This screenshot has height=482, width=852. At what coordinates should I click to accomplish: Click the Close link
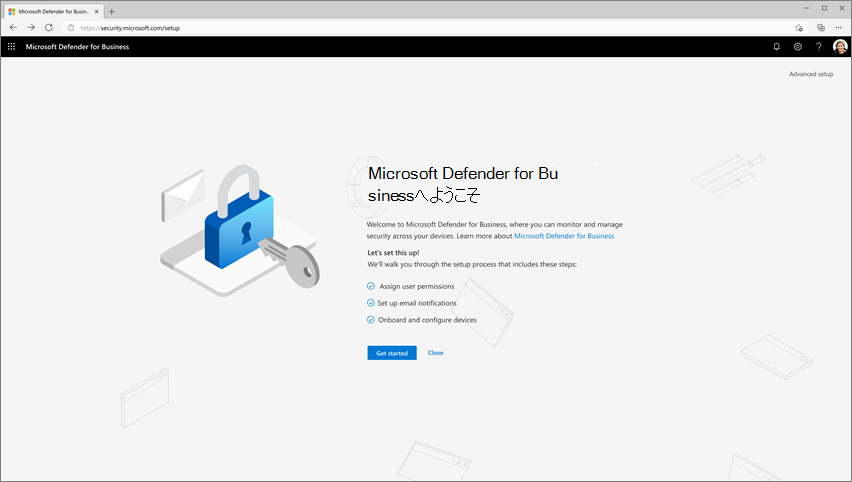pos(435,353)
